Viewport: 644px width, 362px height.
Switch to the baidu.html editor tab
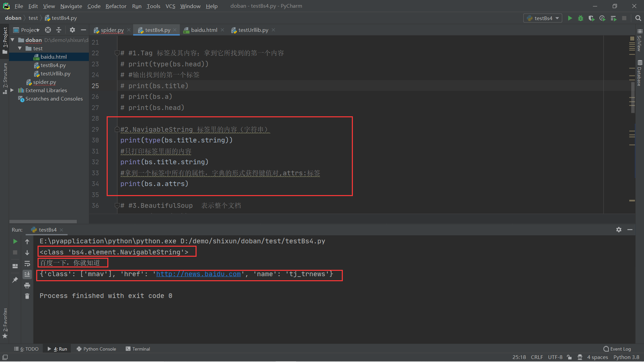tap(204, 30)
